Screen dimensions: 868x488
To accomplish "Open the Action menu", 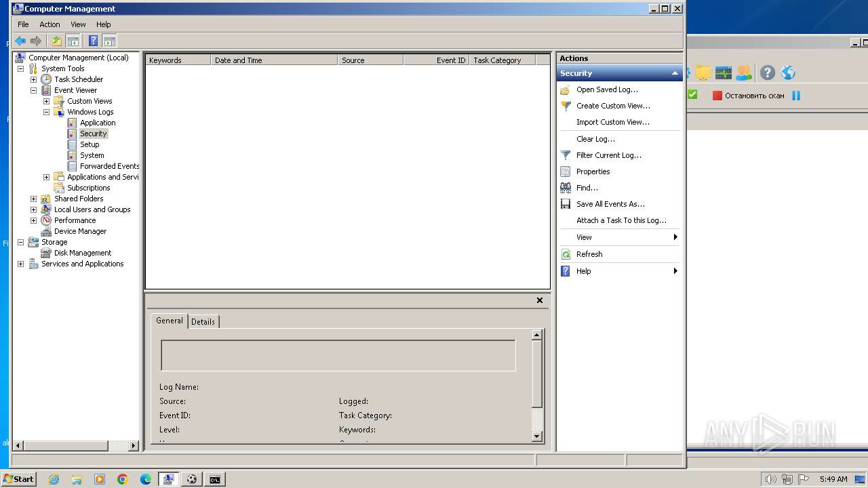I will pos(50,24).
